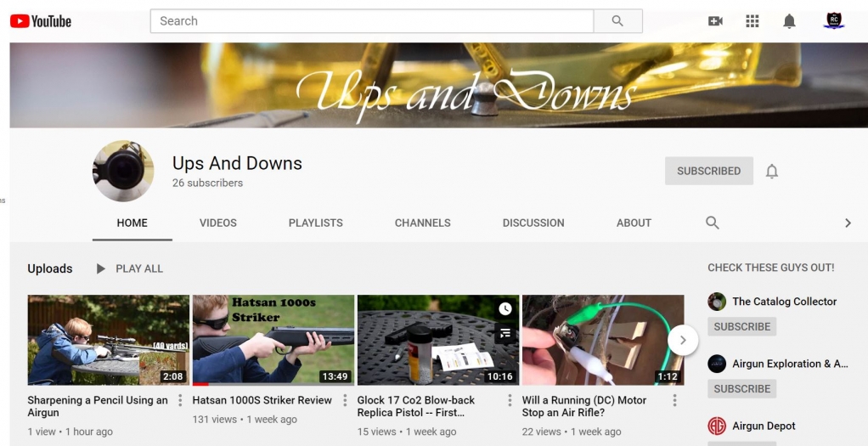868x446 pixels.
Task: Click the 2:08 duration badge
Action: (172, 376)
